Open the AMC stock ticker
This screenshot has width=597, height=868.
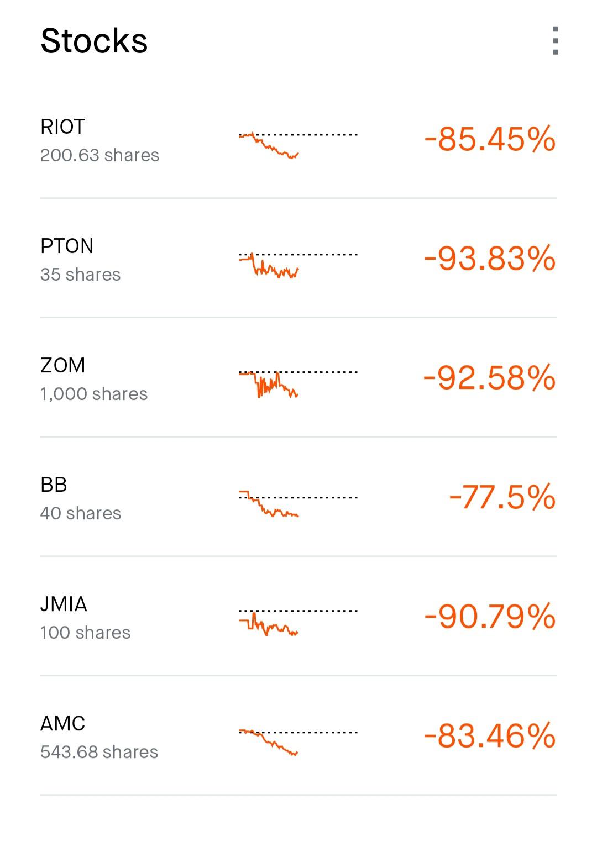click(63, 724)
